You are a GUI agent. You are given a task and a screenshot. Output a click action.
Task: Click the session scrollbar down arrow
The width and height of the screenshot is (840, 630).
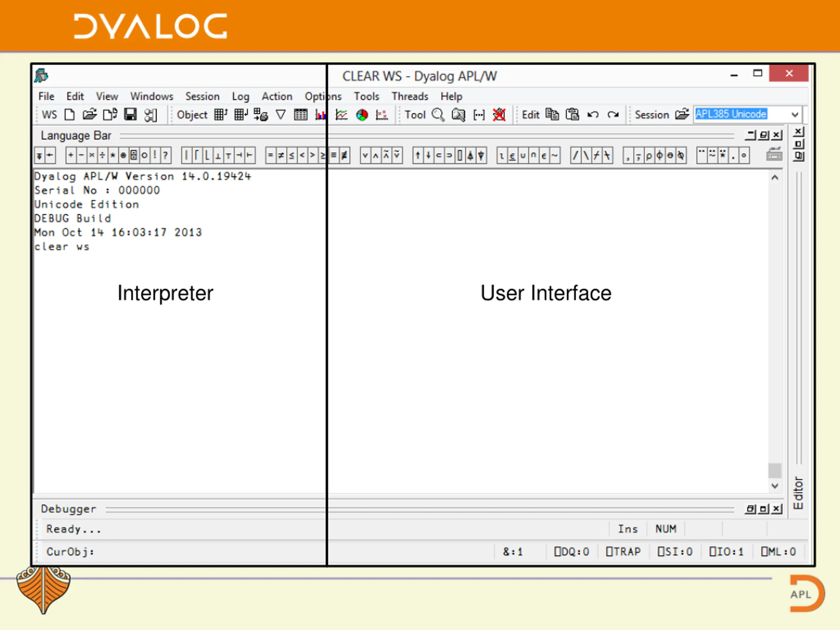[x=775, y=486]
